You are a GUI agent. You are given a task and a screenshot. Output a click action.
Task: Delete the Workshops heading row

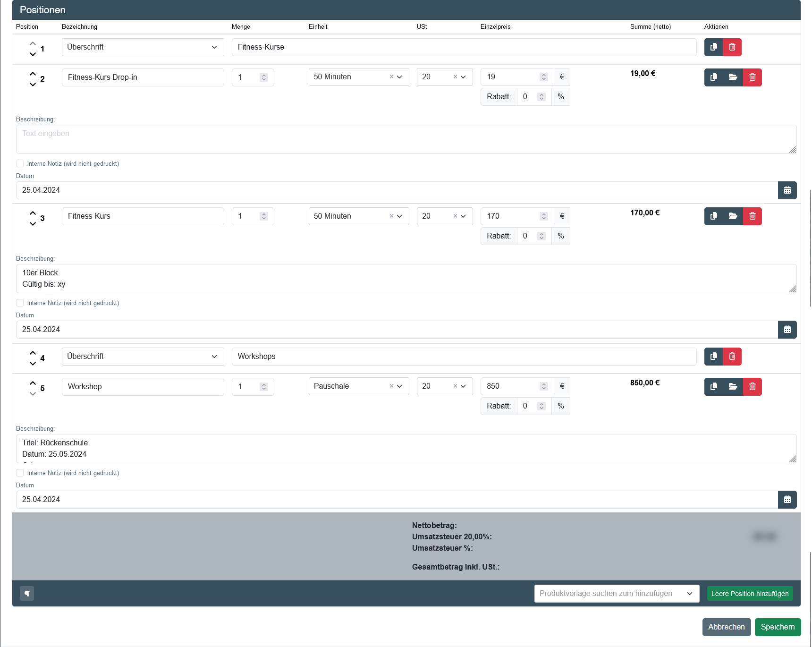[x=732, y=357]
